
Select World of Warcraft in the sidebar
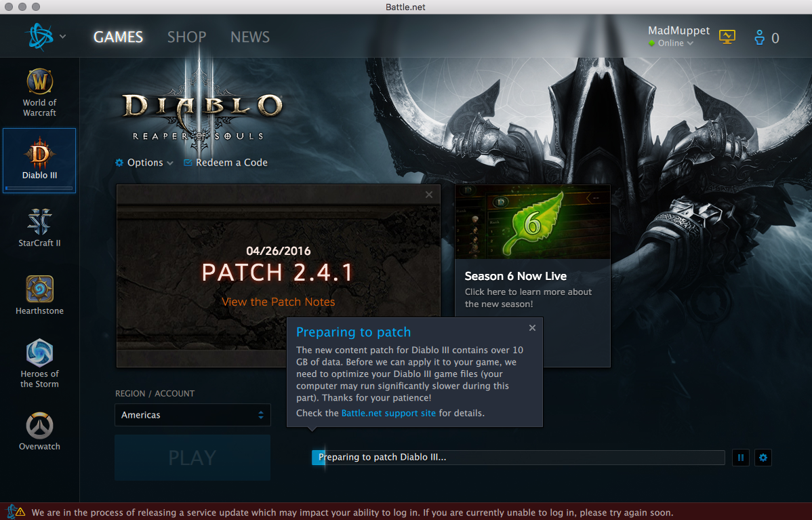(x=39, y=93)
